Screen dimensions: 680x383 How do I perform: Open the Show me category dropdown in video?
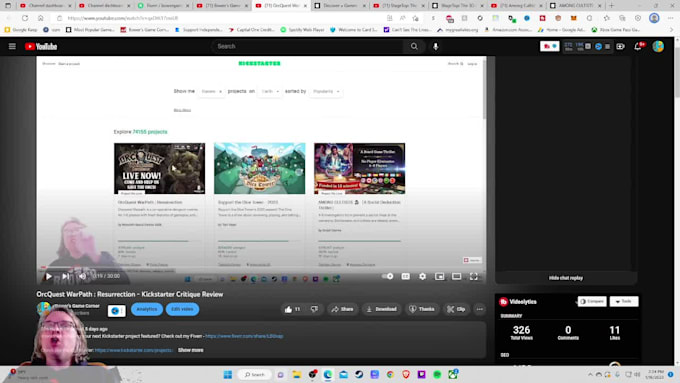(212, 92)
